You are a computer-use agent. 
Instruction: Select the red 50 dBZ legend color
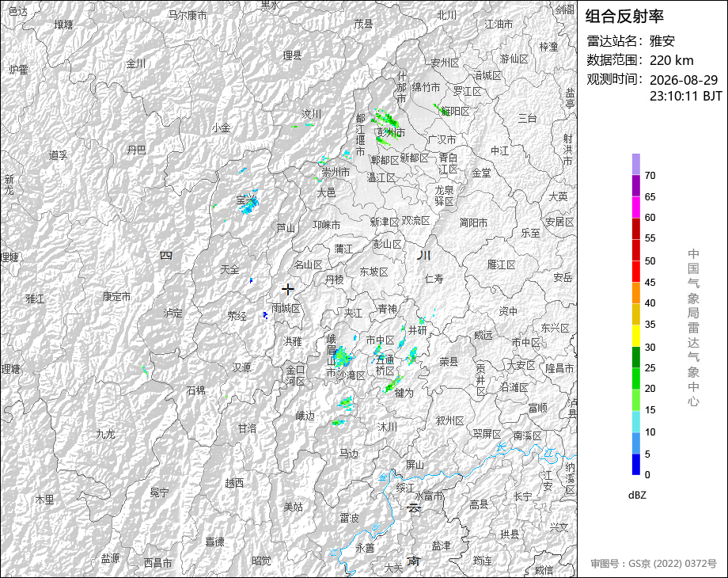click(636, 250)
